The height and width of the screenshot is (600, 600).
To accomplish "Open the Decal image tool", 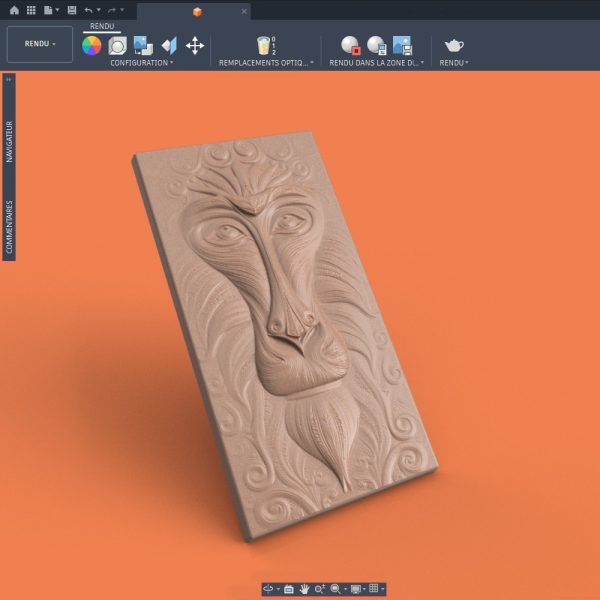I will [143, 46].
